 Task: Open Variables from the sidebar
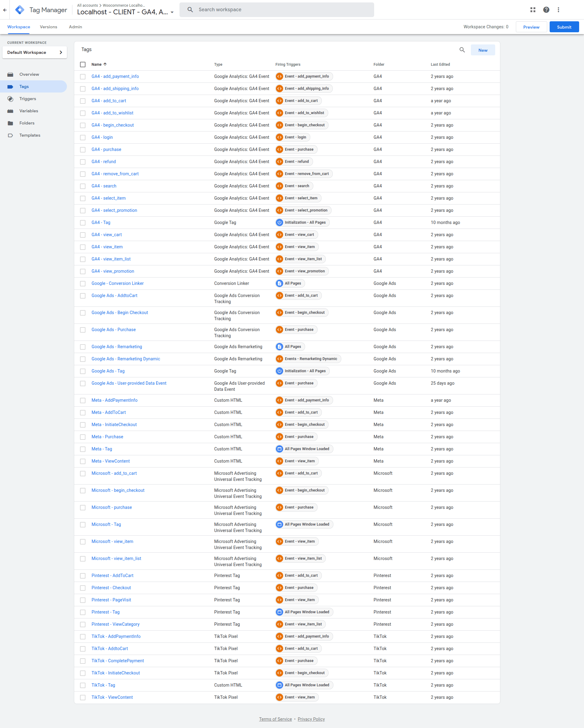(29, 111)
